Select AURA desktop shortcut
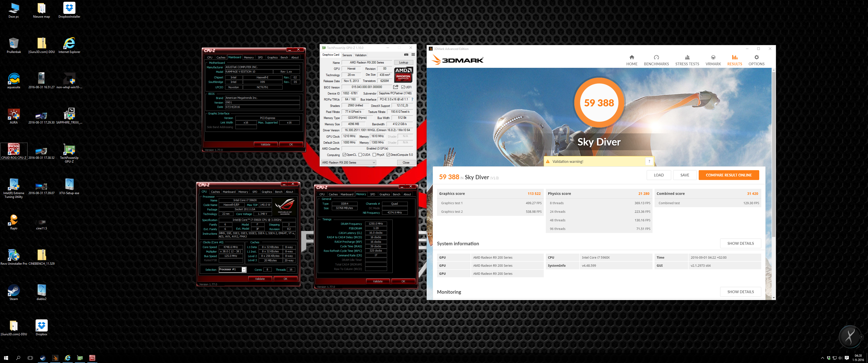This screenshot has width=868, height=363. (x=14, y=116)
